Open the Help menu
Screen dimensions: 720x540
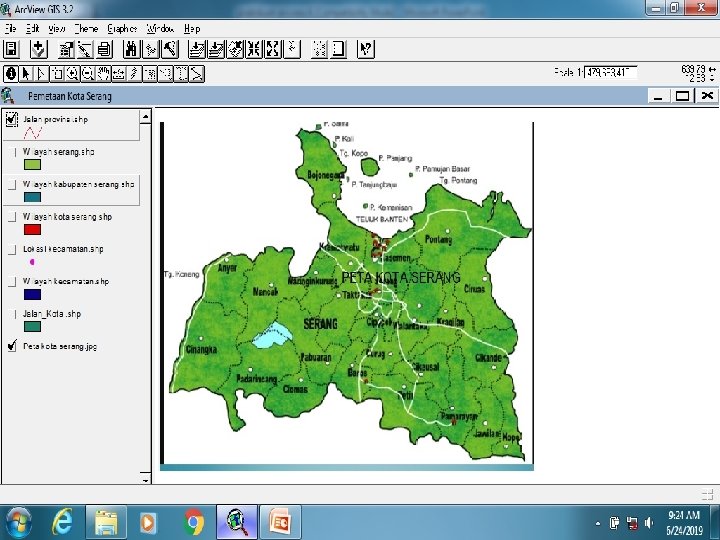click(192, 28)
